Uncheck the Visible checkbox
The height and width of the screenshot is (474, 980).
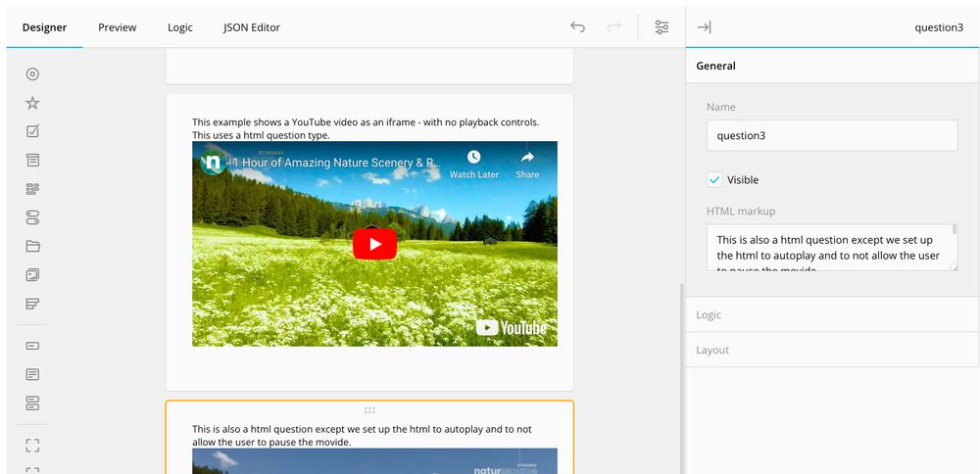point(713,180)
